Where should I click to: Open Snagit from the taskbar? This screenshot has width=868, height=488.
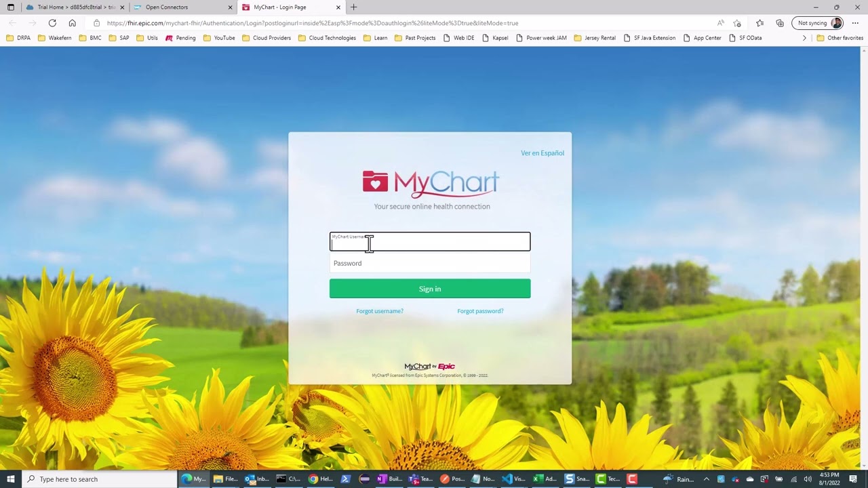[x=576, y=479]
